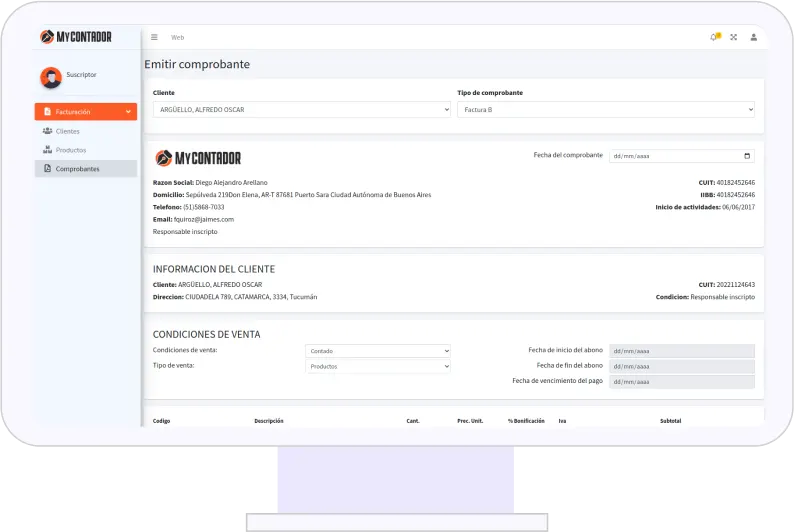This screenshot has height=532, width=794.
Task: Click the Fecha de inicio del abono field
Action: pyautogui.click(x=681, y=351)
